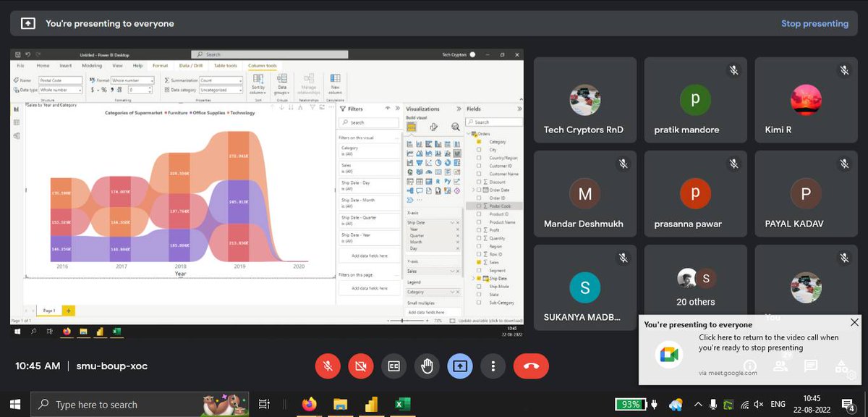
Task: Click the stacked bar chart visualization icon
Action: (x=410, y=144)
